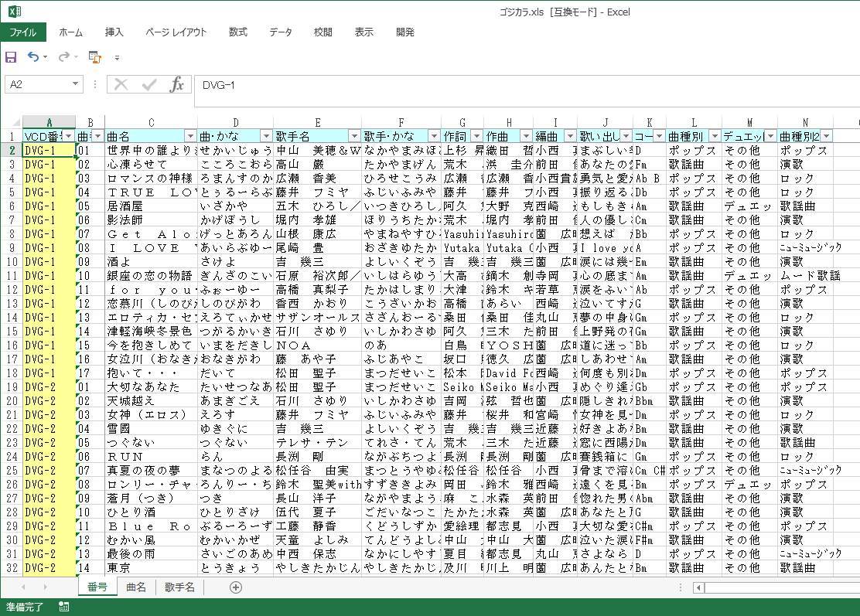
Task: Open the データ ribbon tab
Action: [x=281, y=32]
